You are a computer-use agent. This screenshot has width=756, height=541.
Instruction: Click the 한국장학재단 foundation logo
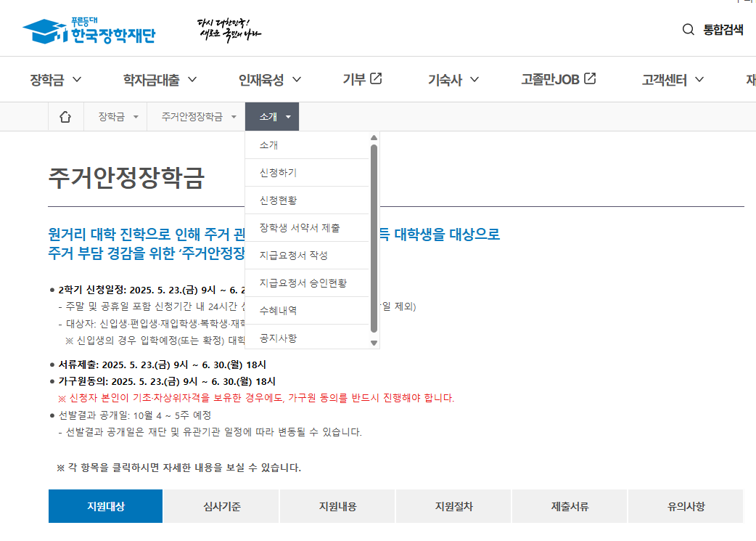click(87, 29)
